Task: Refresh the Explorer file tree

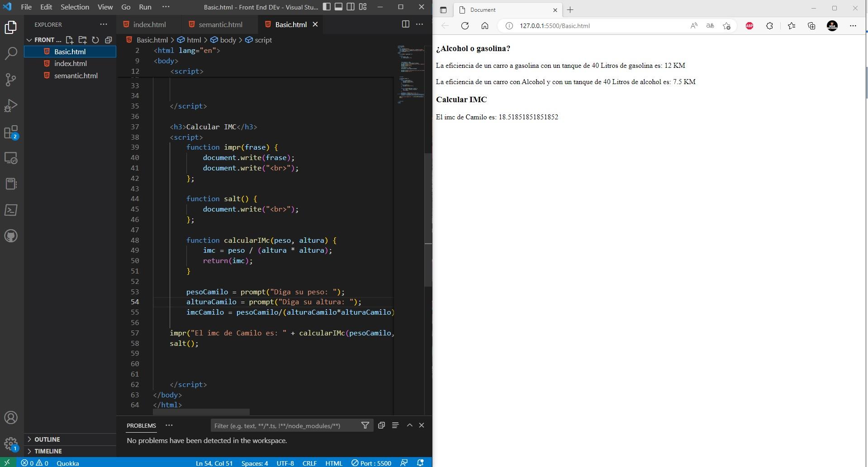Action: [x=95, y=40]
